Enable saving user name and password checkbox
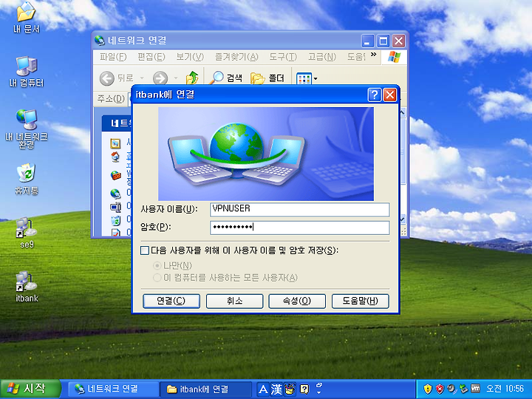Image resolution: width=532 pixels, height=399 pixels. 145,250
